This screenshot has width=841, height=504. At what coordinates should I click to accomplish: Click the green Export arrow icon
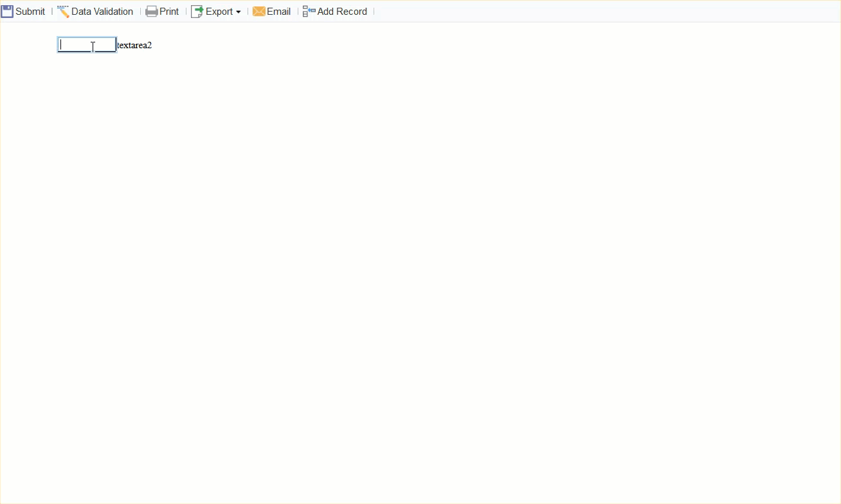tap(196, 11)
